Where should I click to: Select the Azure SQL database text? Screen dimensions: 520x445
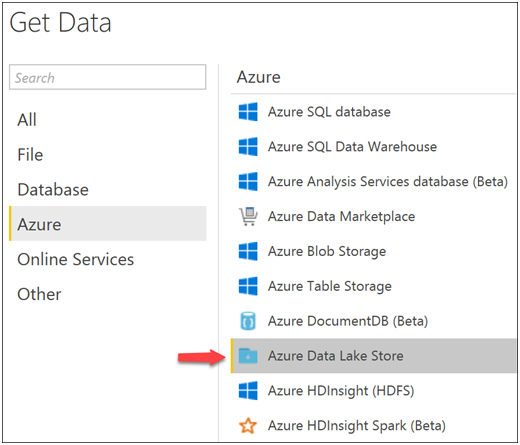329,112
